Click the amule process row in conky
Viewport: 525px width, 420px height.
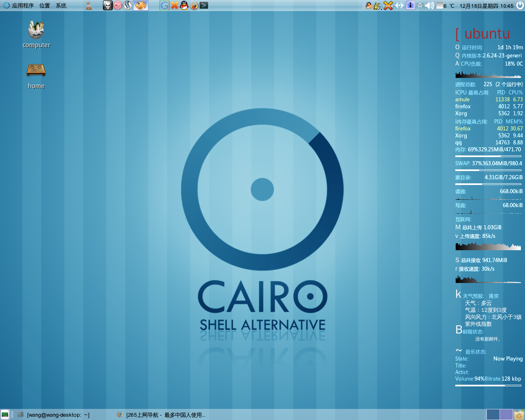click(x=489, y=99)
